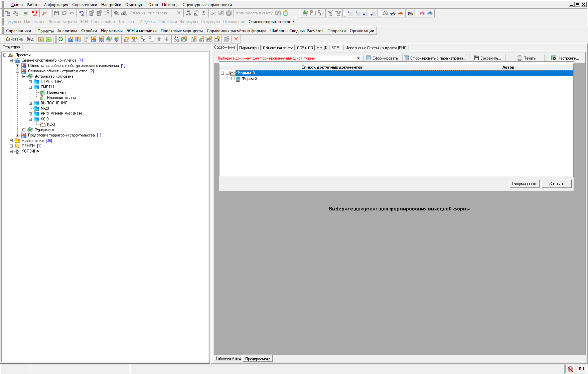The width and height of the screenshot is (588, 374).
Task: Click the M29 report toolbar icon
Action: [x=201, y=39]
